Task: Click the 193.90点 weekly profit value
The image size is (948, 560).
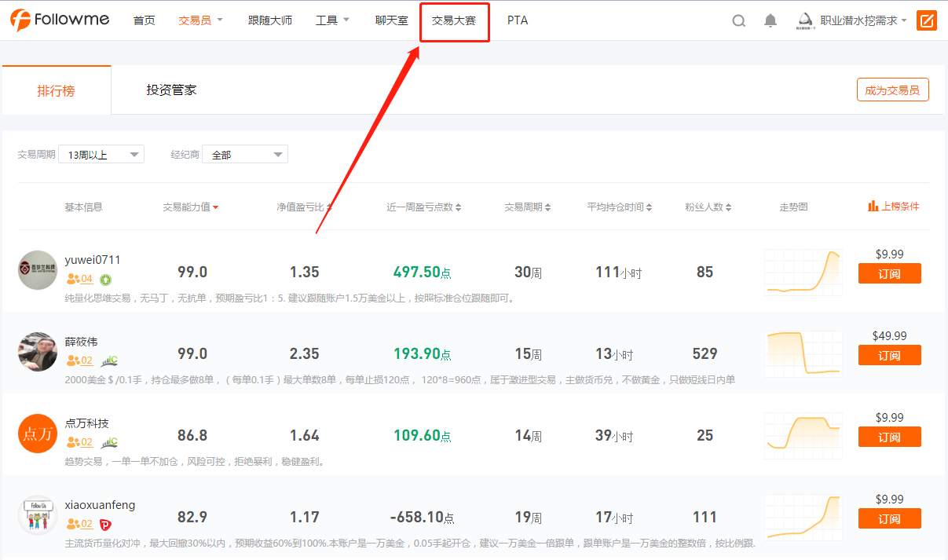Action: 423,354
